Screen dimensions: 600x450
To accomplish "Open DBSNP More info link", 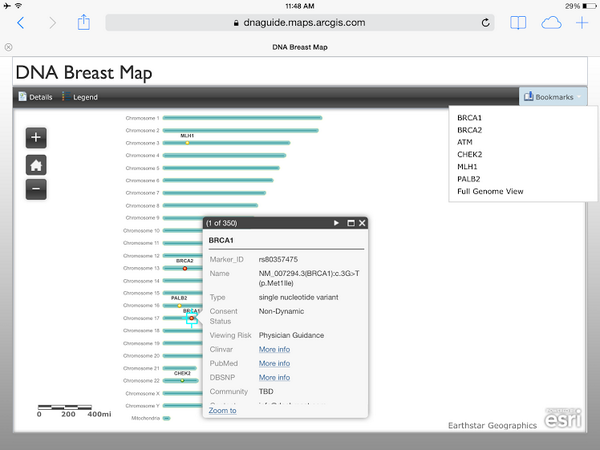I will tap(274, 378).
